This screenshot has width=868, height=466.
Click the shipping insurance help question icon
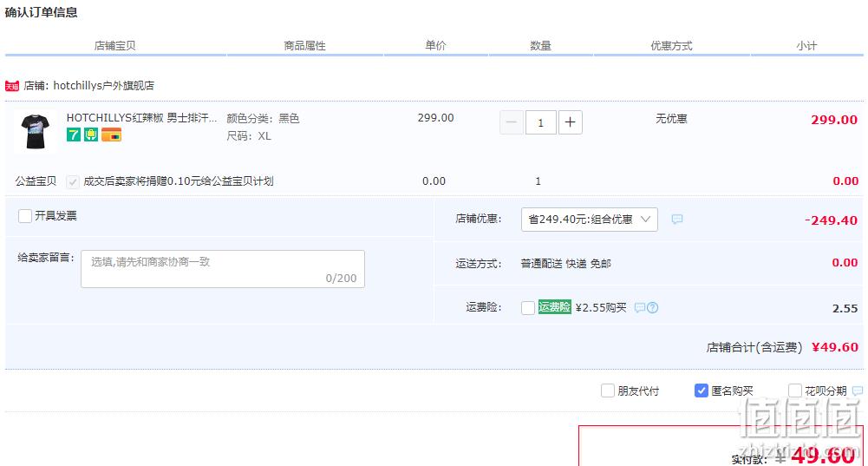click(x=653, y=307)
